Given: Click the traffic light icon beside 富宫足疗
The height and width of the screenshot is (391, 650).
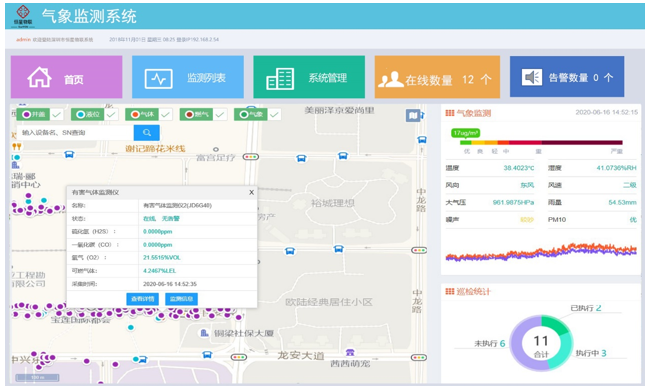Looking at the screenshot, I should (251, 157).
